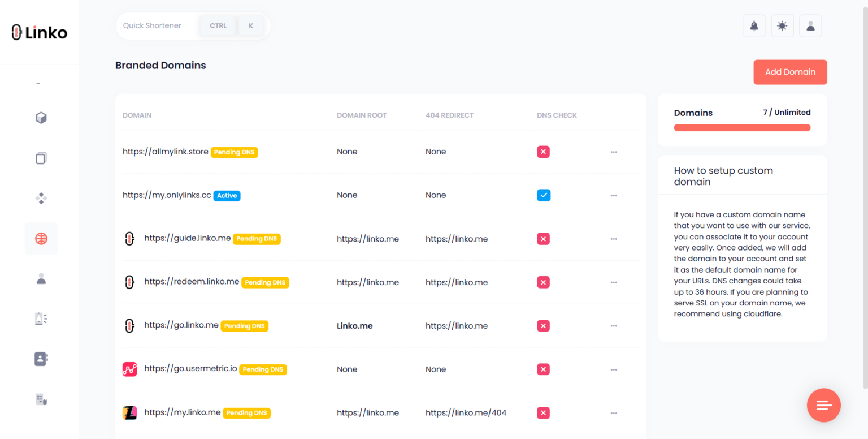868x439 pixels.
Task: Open notifications bell
Action: click(x=754, y=26)
